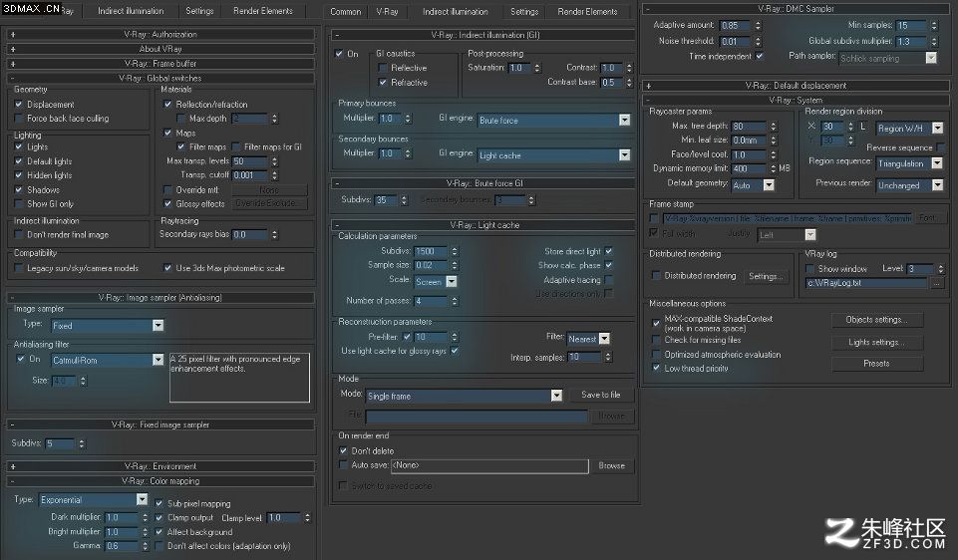Toggle the Displacement checkbox
The width and height of the screenshot is (958, 560).
tap(19, 105)
